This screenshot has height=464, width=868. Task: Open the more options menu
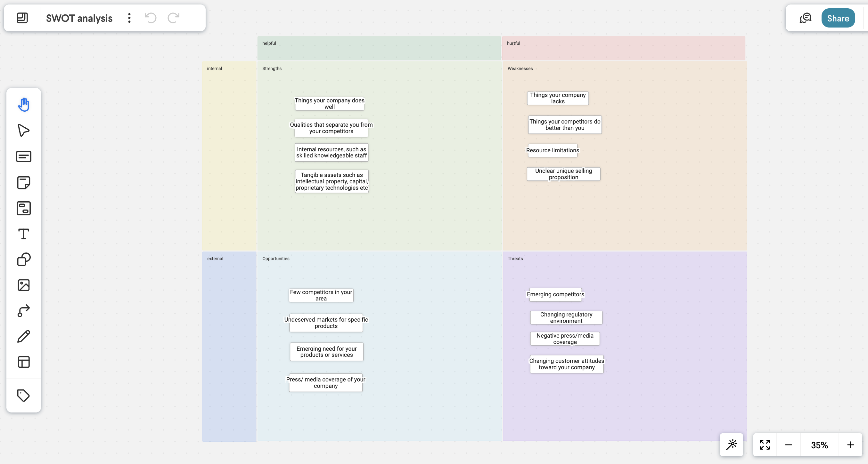[x=129, y=18]
